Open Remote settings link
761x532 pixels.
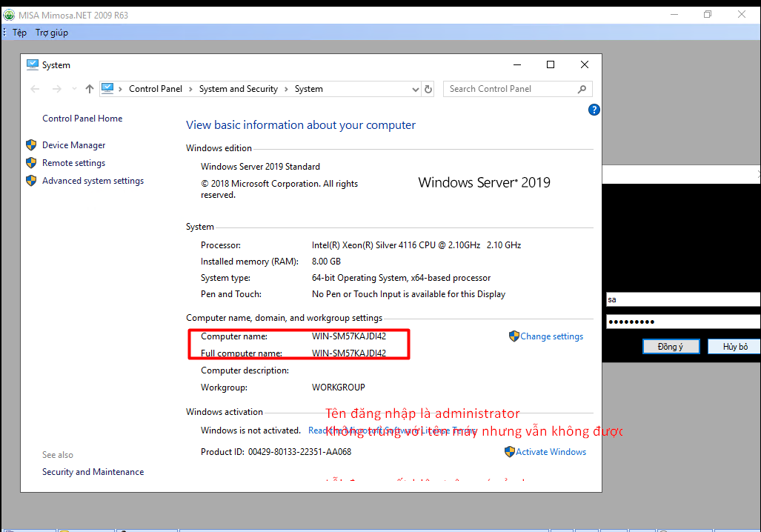click(73, 163)
